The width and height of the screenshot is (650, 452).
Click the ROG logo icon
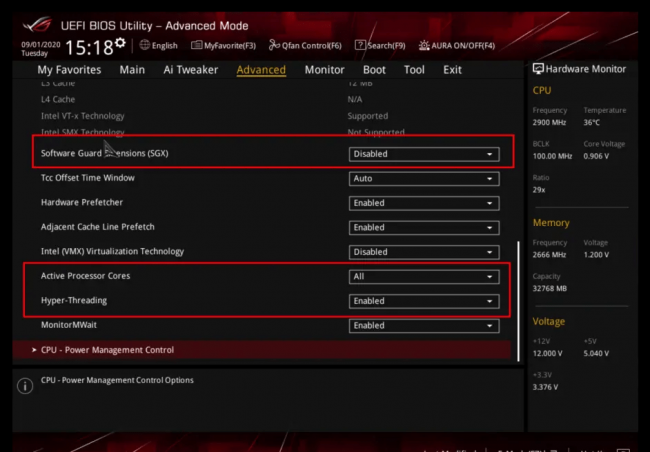[x=37, y=25]
